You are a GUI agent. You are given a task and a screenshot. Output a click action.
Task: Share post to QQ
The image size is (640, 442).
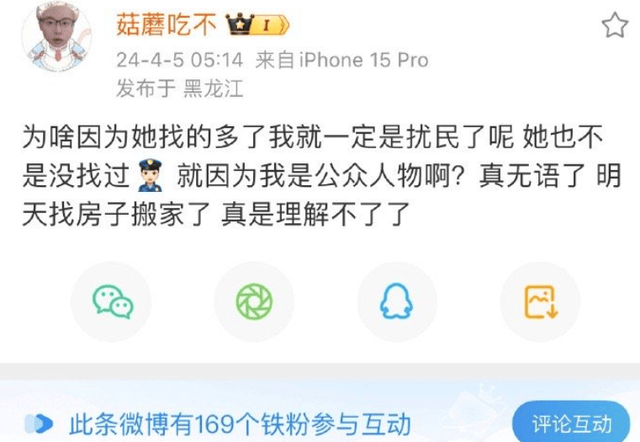pyautogui.click(x=397, y=302)
